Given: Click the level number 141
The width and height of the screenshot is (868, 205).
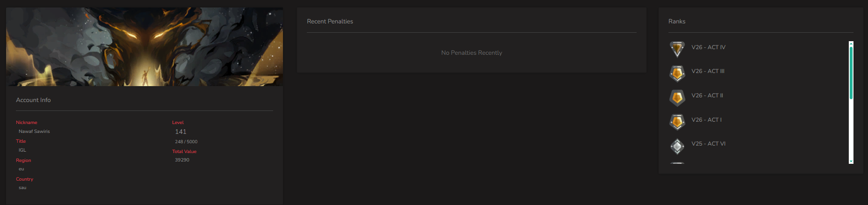Looking at the screenshot, I should (181, 132).
